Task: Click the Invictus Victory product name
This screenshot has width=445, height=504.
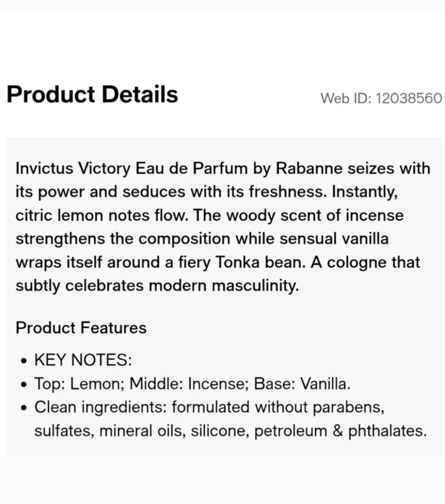Action: (73, 169)
